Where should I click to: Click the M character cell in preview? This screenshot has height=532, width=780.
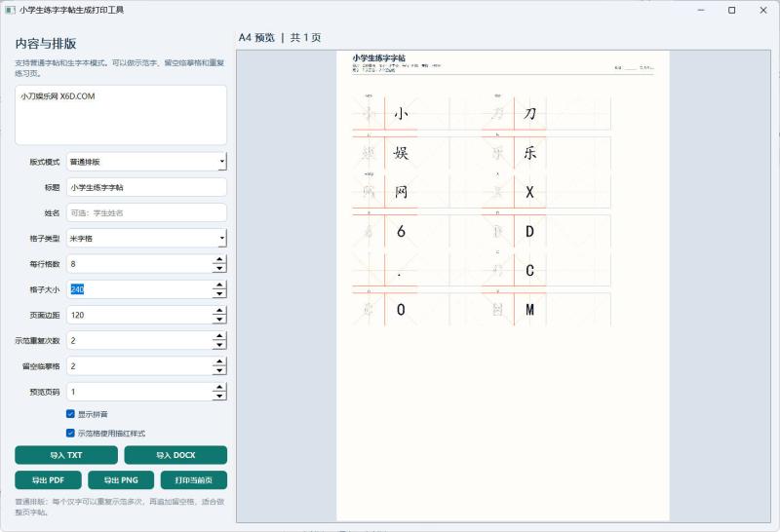click(529, 310)
